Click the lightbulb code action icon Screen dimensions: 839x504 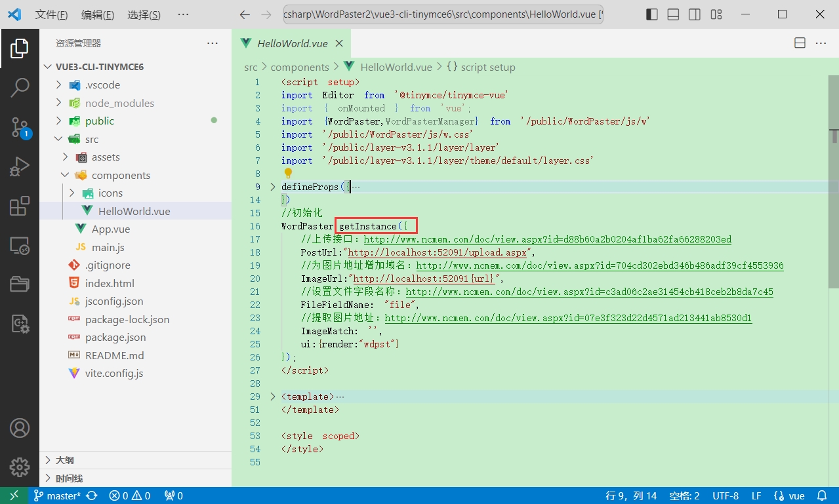click(x=287, y=174)
